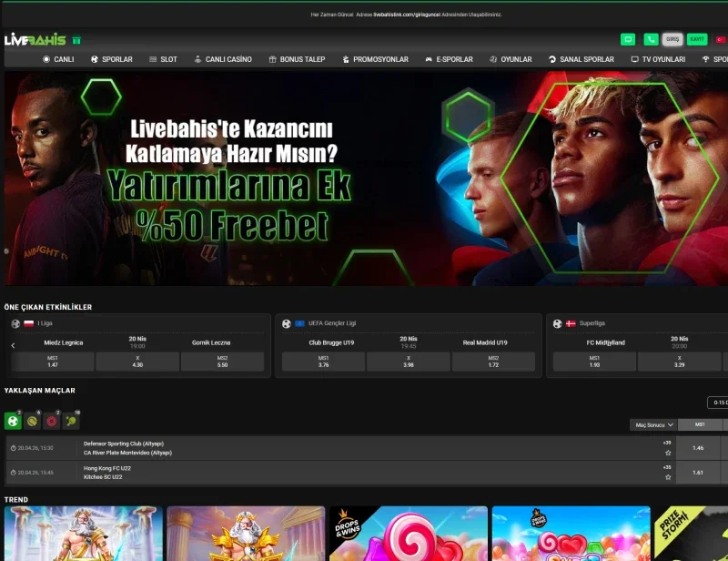Click livebahislink.com/girisguncel address link

pos(407,15)
